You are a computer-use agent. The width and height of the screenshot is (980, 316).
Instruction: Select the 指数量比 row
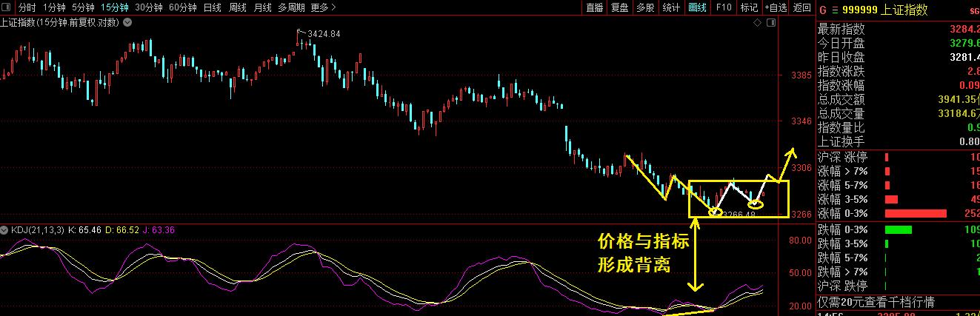click(898, 128)
